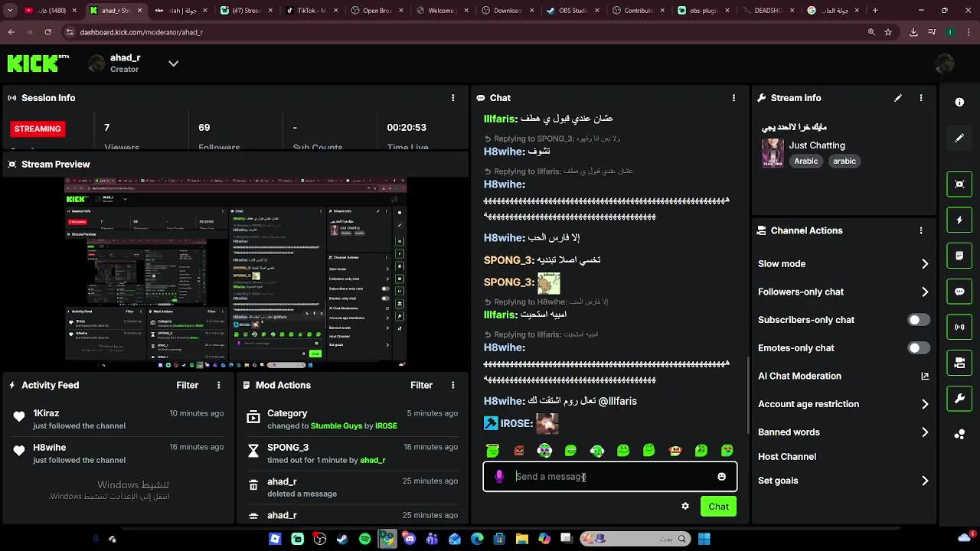The height and width of the screenshot is (551, 980).
Task: Open Spotify from the taskbar
Action: (364, 540)
